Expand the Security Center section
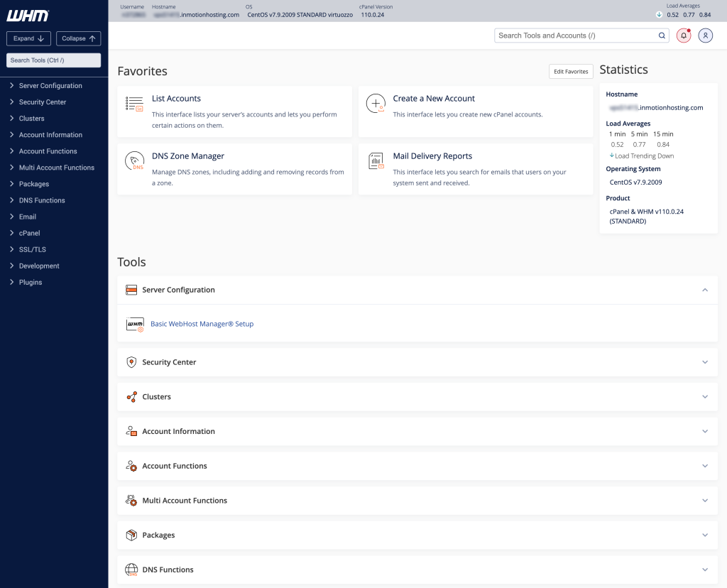Image resolution: width=727 pixels, height=588 pixels. tap(705, 361)
